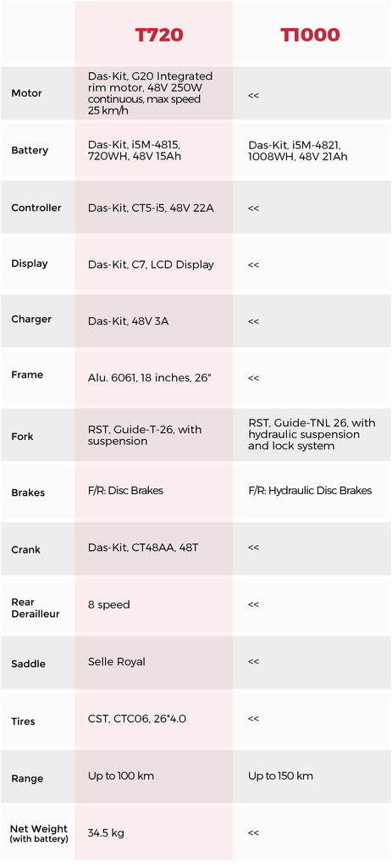Click the Selle Royal saddle text
Image resolution: width=392 pixels, height=868 pixels.
point(117,661)
